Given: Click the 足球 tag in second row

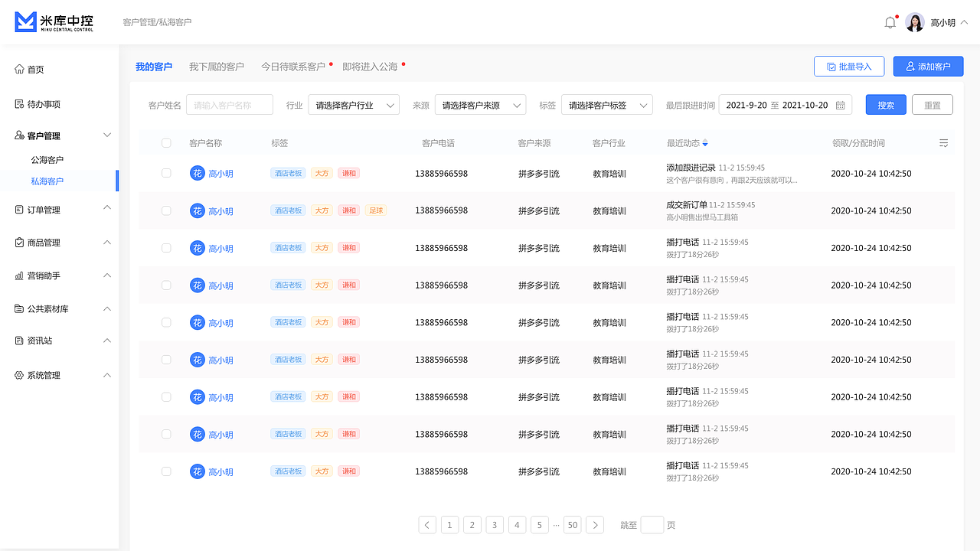Looking at the screenshot, I should [x=375, y=210].
